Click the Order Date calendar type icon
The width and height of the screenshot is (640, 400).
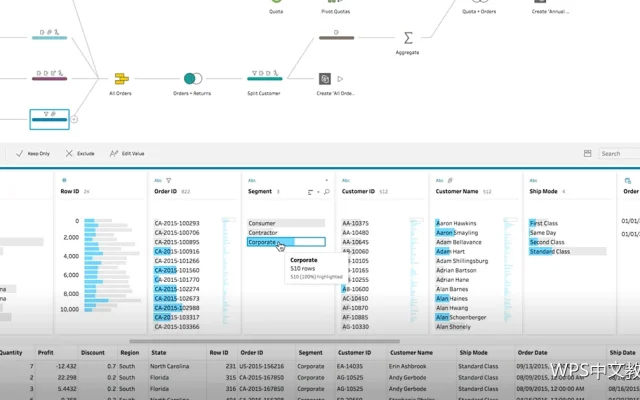click(628, 180)
